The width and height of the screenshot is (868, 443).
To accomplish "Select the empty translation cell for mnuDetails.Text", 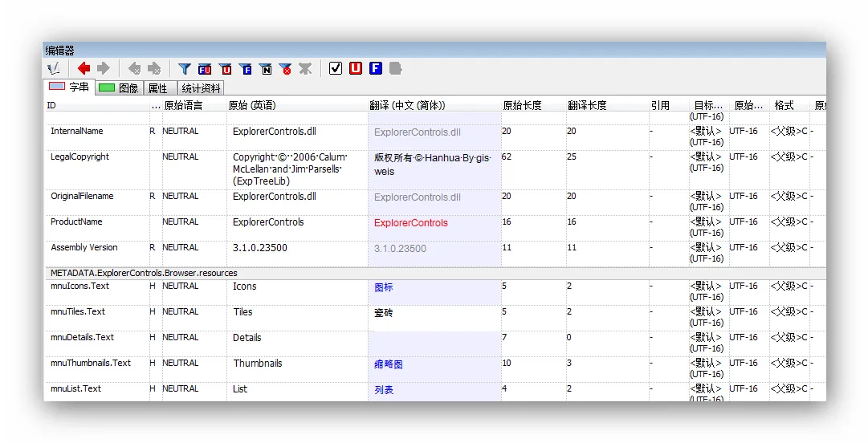I will [434, 343].
